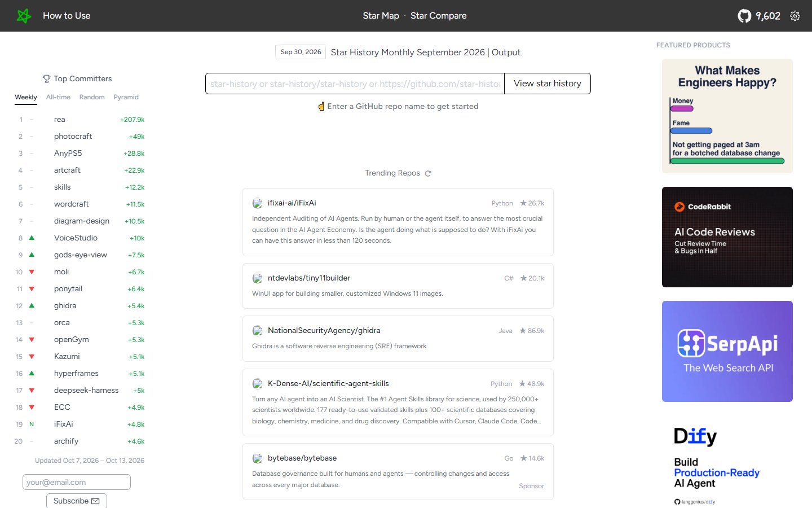This screenshot has height=508, width=812.
Task: Switch to the Pyramid tab
Action: pyautogui.click(x=126, y=97)
